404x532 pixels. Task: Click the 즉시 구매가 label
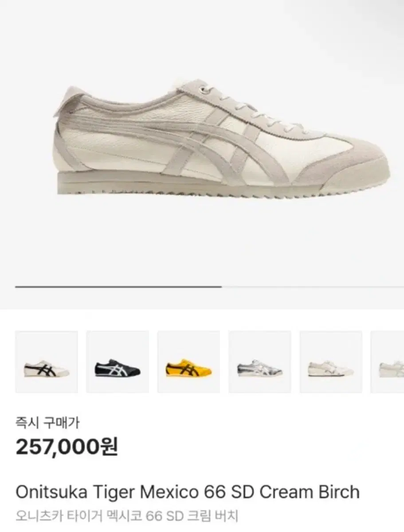click(x=47, y=423)
